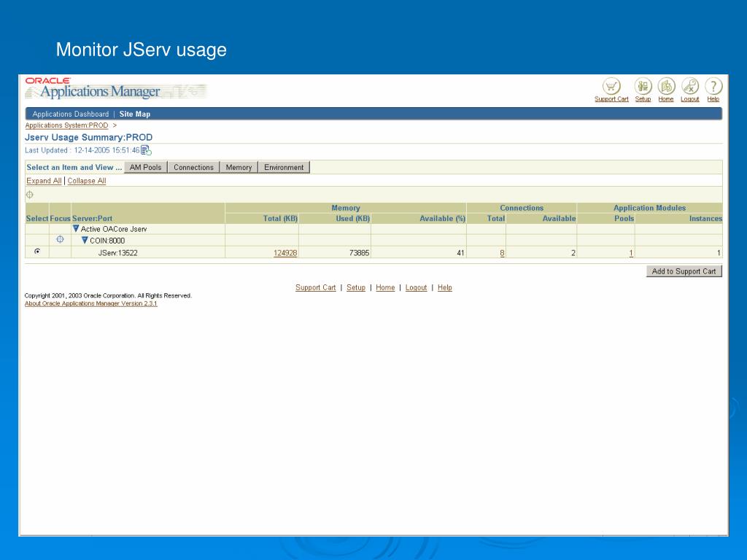Click the AM Pools button
This screenshot has height=560, width=747.
[145, 167]
